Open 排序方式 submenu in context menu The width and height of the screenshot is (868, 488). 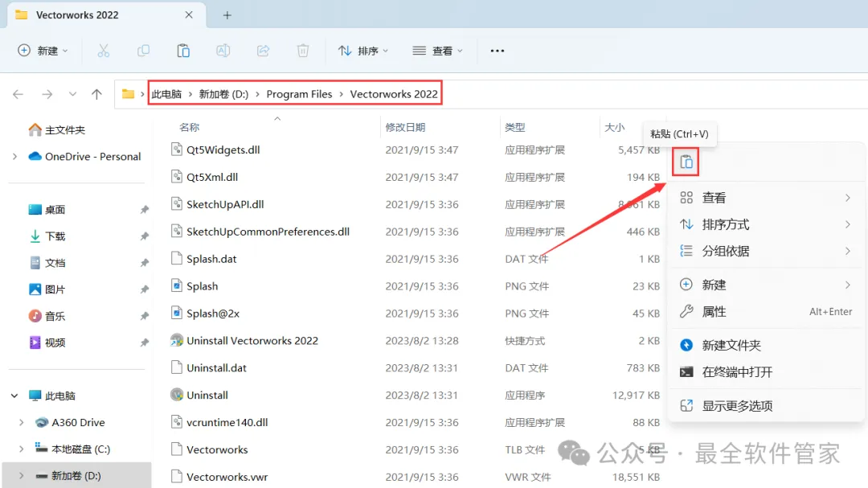pos(766,224)
